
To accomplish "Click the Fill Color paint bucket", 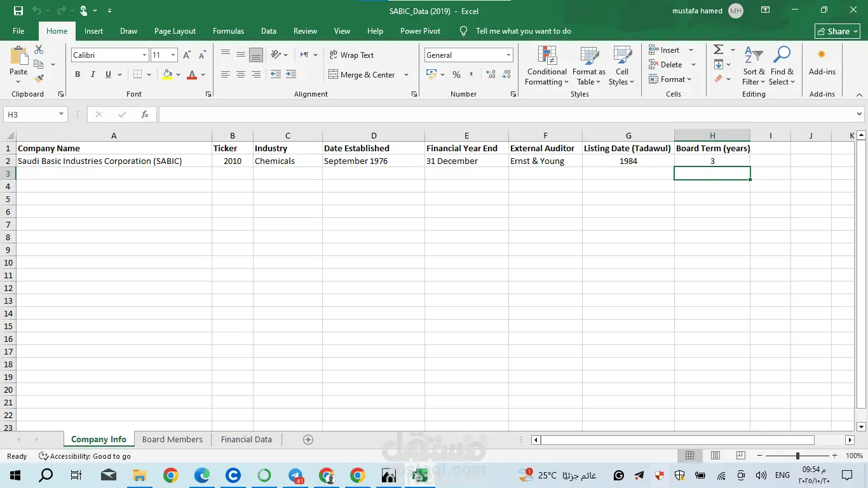I will click(167, 75).
